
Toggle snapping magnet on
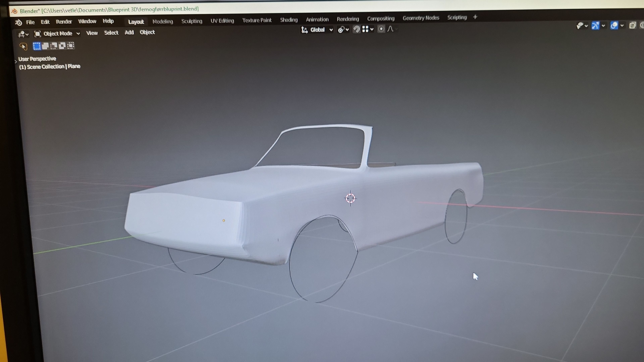point(356,29)
